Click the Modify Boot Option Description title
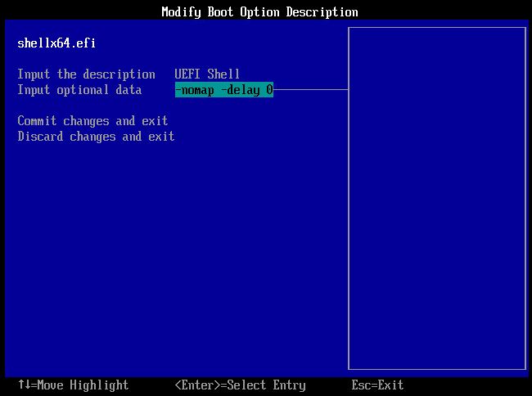 (x=259, y=12)
